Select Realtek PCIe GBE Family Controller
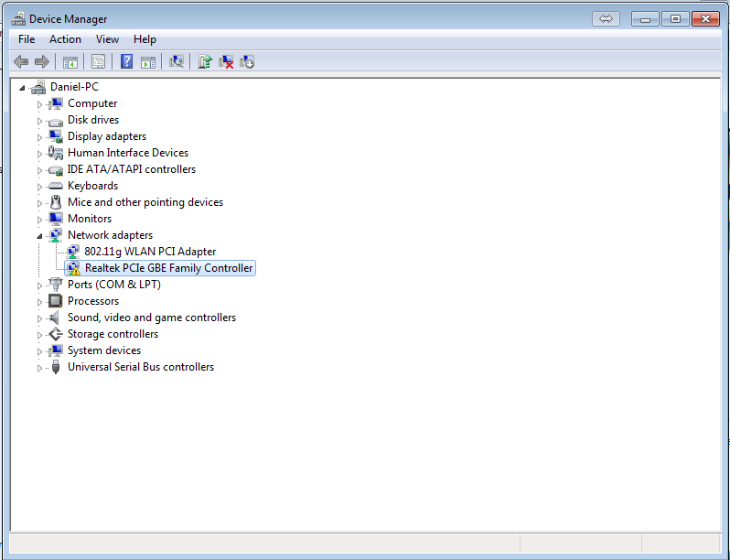Image resolution: width=730 pixels, height=560 pixels. tap(168, 268)
